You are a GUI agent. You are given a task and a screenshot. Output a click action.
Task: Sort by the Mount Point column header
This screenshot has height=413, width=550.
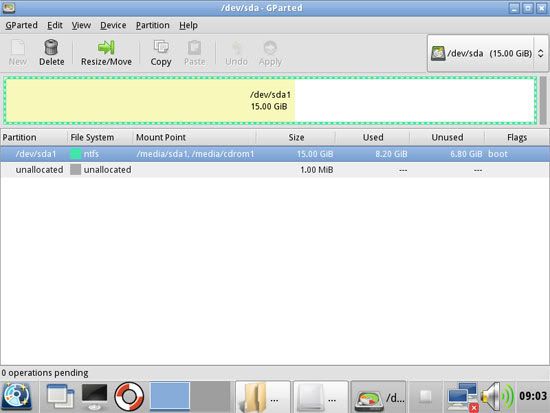pos(194,137)
